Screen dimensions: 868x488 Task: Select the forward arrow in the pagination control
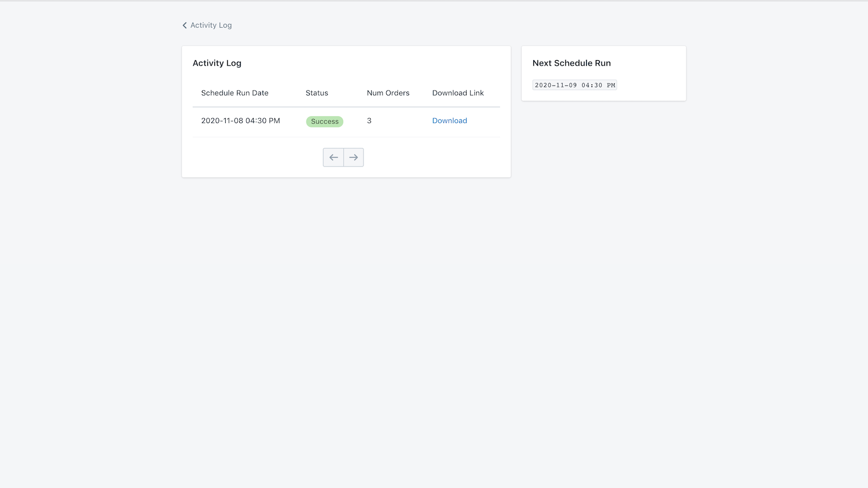pyautogui.click(x=354, y=157)
